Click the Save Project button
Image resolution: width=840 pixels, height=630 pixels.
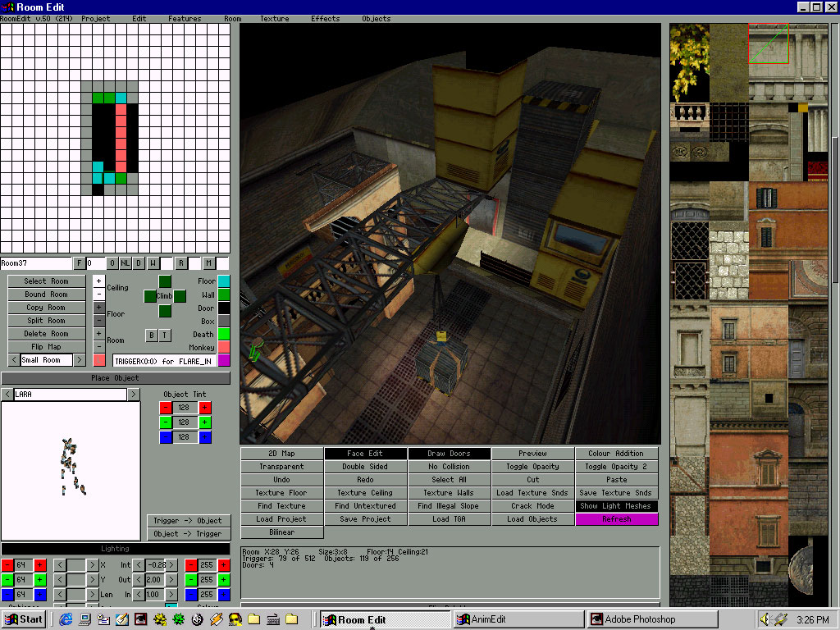click(365, 519)
